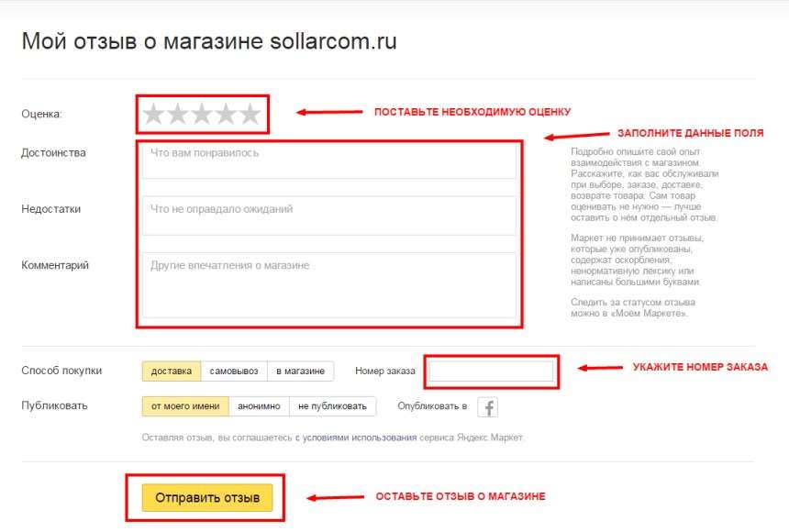Image resolution: width=789 pixels, height=532 pixels.
Task: Set publishing option to 'анонимно'
Action: (x=259, y=406)
